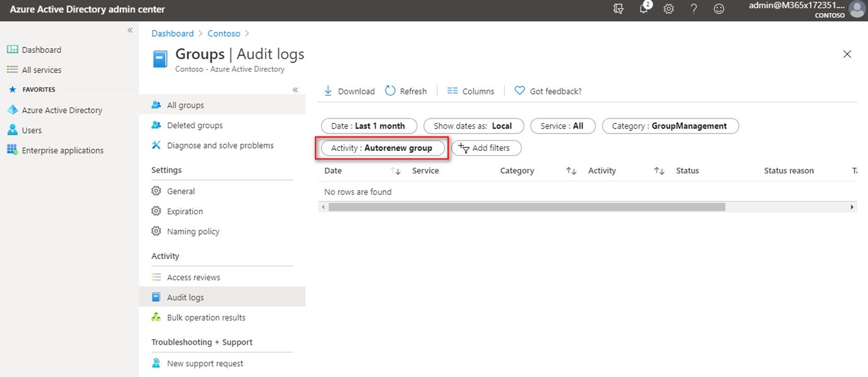Change the Show dates as Local filter
Image resolution: width=868 pixels, height=377 pixels.
click(473, 126)
